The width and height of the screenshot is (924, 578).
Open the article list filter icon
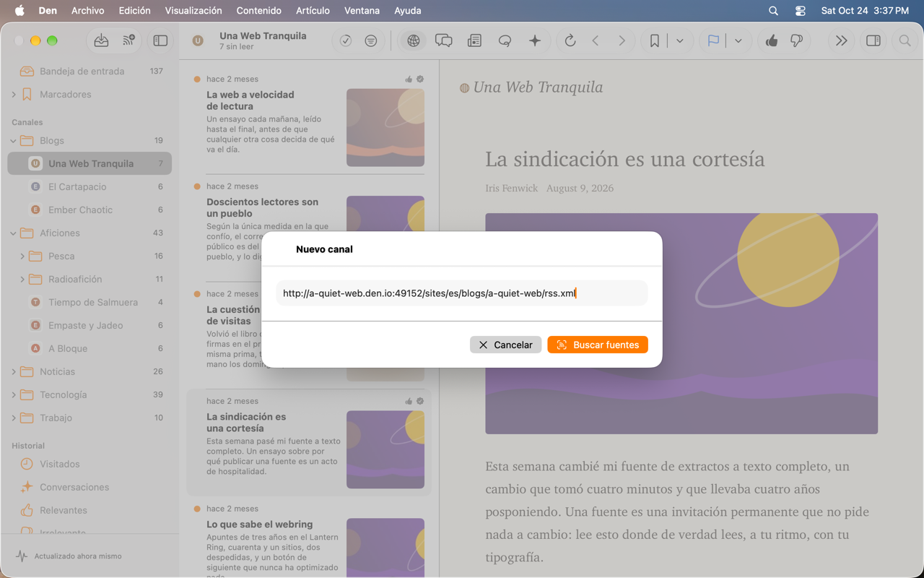[x=371, y=41]
